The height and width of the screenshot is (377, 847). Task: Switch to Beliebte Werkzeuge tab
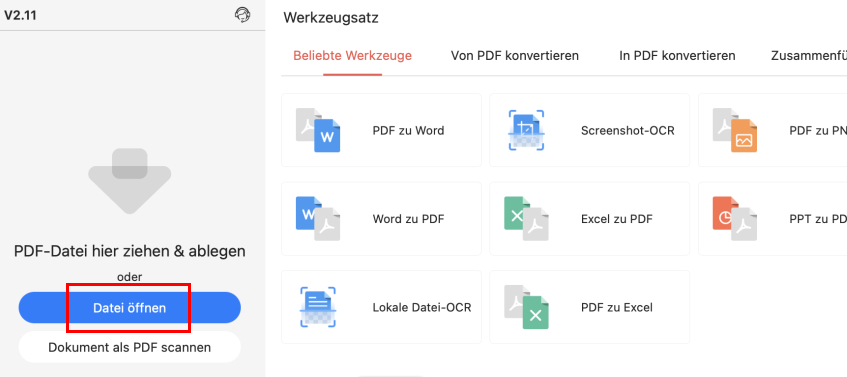coord(353,56)
